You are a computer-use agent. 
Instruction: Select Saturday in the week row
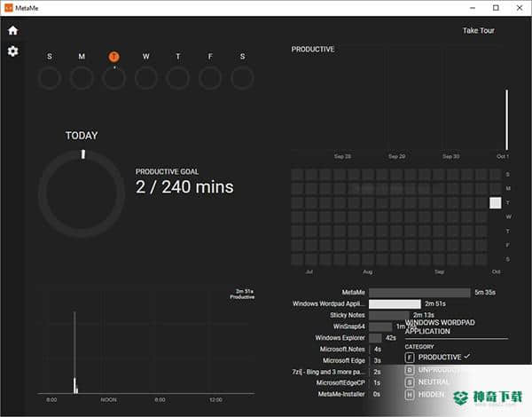242,57
